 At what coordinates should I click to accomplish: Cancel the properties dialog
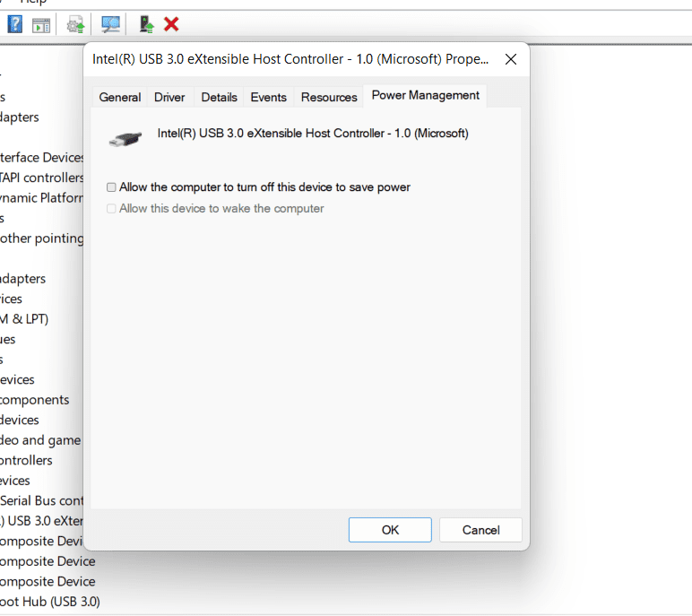click(480, 530)
